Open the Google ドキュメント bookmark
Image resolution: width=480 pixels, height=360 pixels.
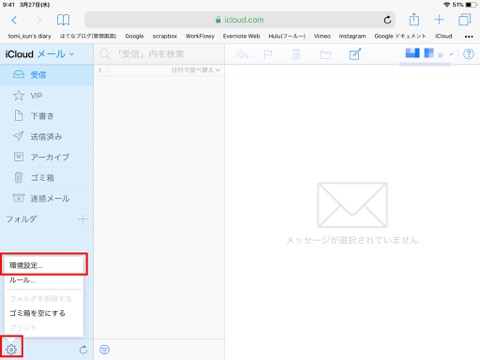pos(400,36)
